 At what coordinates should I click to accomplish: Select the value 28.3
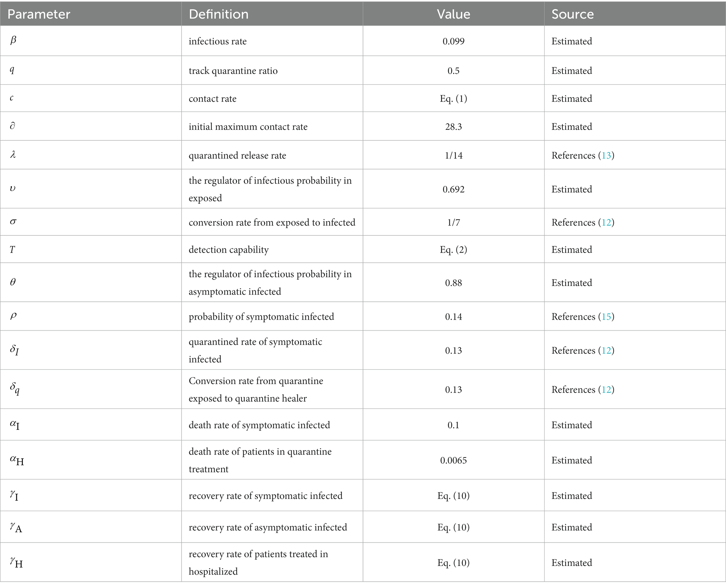pos(454,127)
